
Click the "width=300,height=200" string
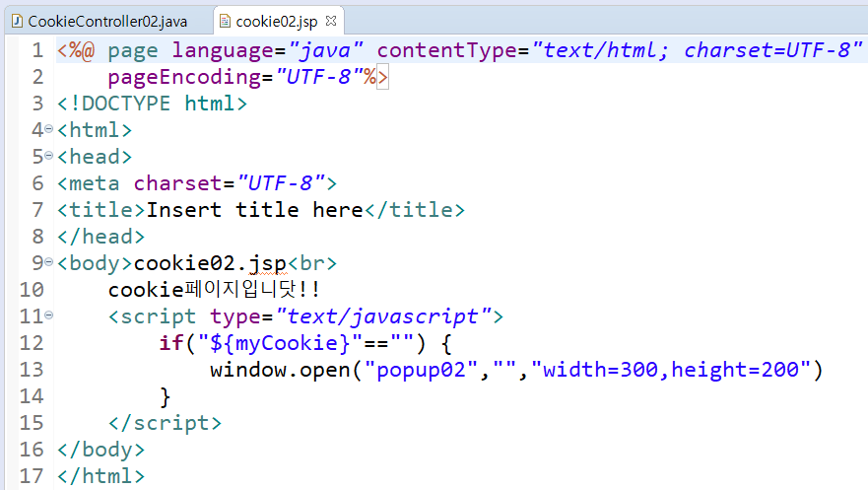tap(671, 370)
